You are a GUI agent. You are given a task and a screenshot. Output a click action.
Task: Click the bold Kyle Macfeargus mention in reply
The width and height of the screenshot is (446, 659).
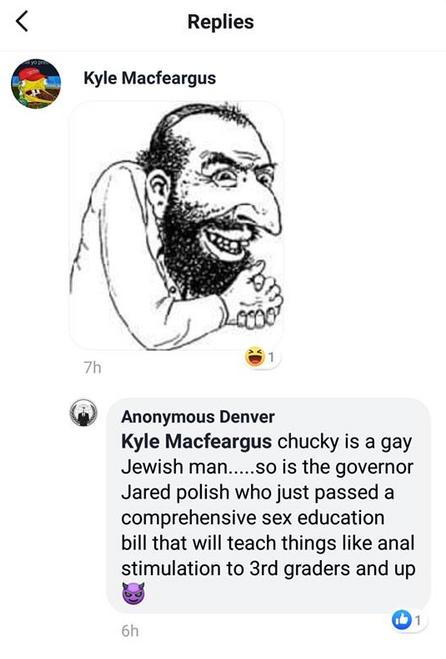pyautogui.click(x=196, y=442)
